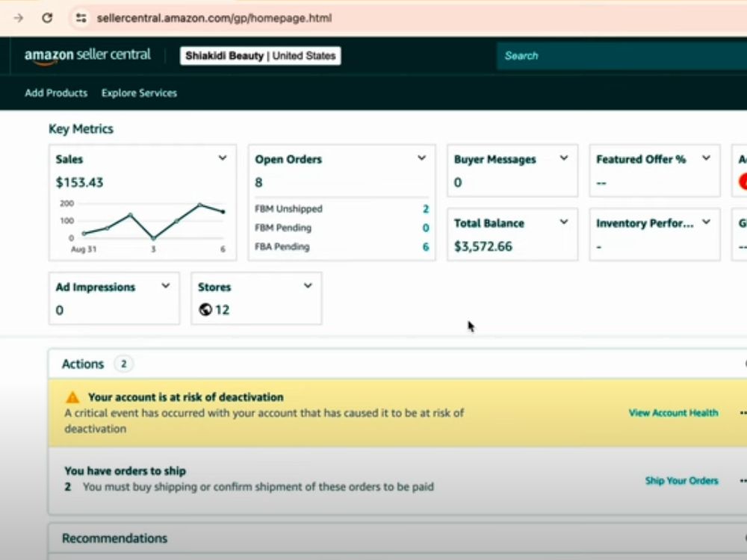Expand the Stores card chevron

tap(308, 286)
